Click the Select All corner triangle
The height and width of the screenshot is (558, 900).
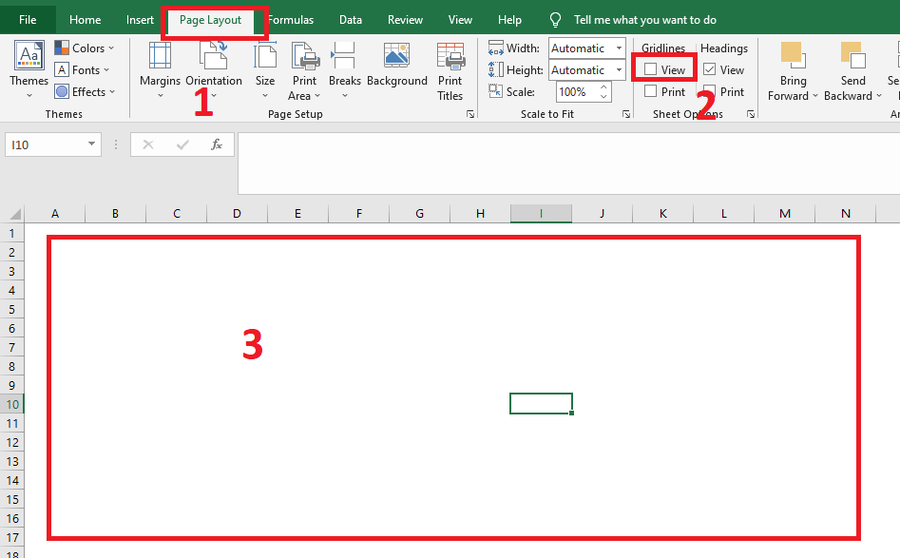(x=14, y=214)
